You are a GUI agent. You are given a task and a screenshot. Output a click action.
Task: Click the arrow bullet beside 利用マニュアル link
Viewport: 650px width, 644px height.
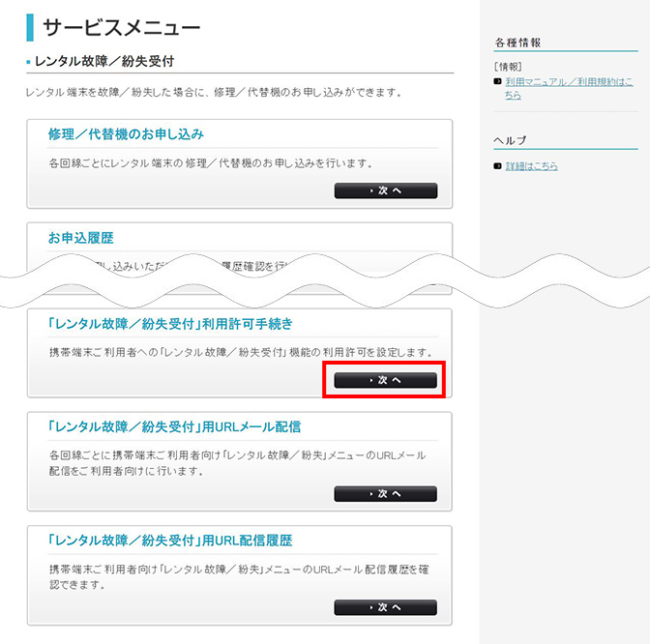(498, 81)
